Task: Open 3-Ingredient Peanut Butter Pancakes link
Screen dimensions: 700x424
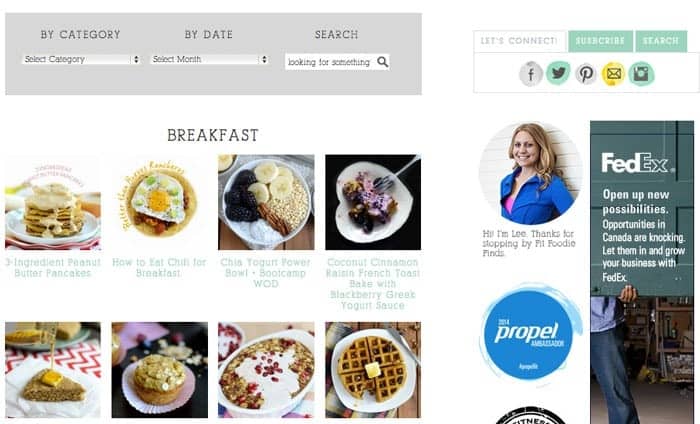Action: [53, 268]
